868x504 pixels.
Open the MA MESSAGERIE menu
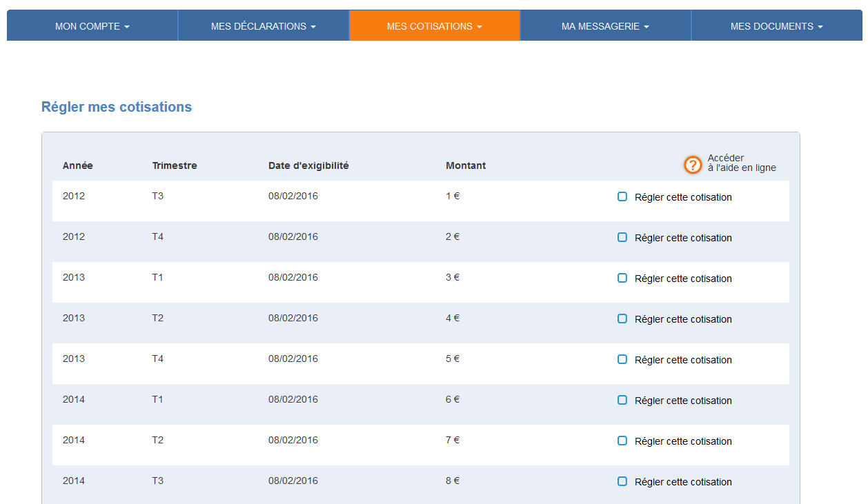click(x=605, y=26)
